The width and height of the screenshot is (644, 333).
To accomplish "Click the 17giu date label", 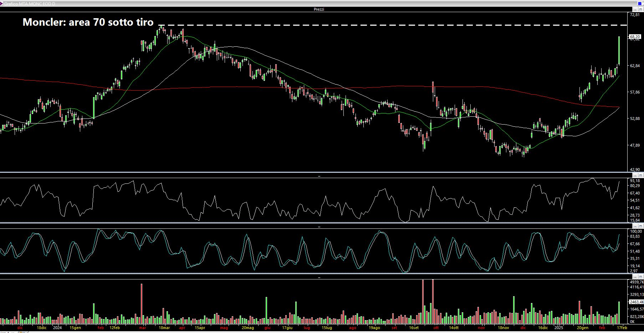I will pyautogui.click(x=287, y=328).
